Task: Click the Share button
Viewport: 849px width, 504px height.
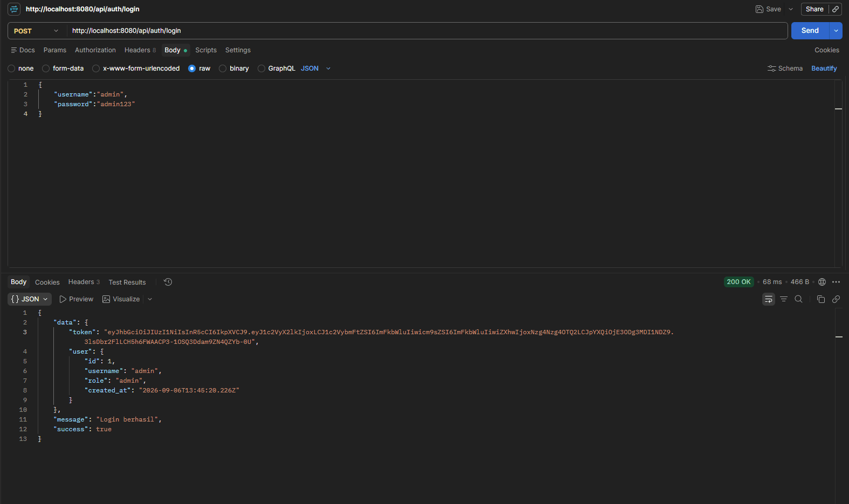Action: pyautogui.click(x=815, y=9)
